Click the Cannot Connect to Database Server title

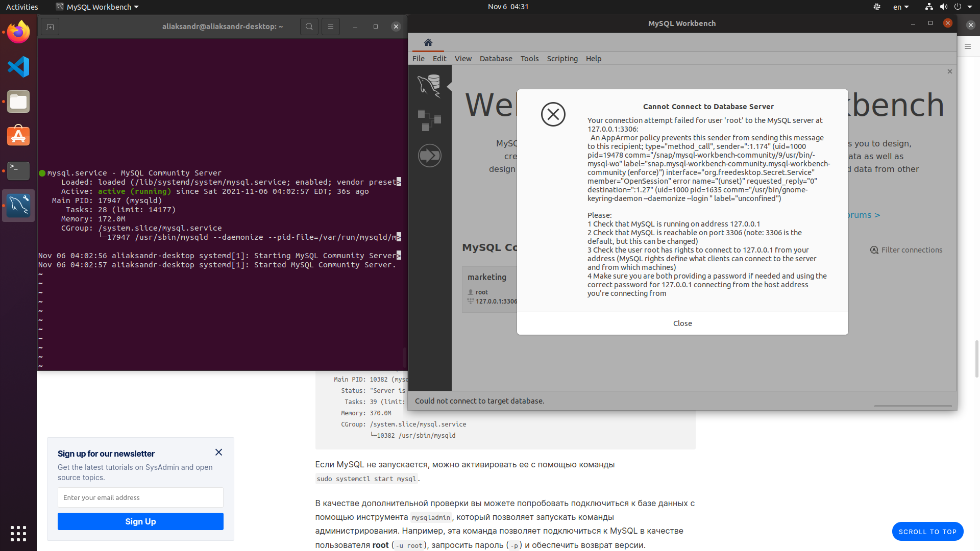pos(708,107)
